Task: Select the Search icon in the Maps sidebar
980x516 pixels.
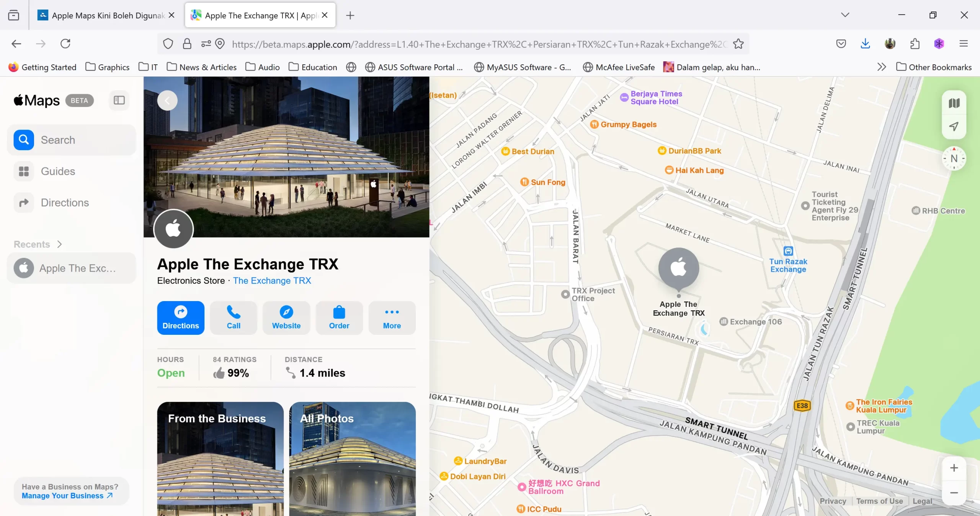Action: tap(23, 139)
